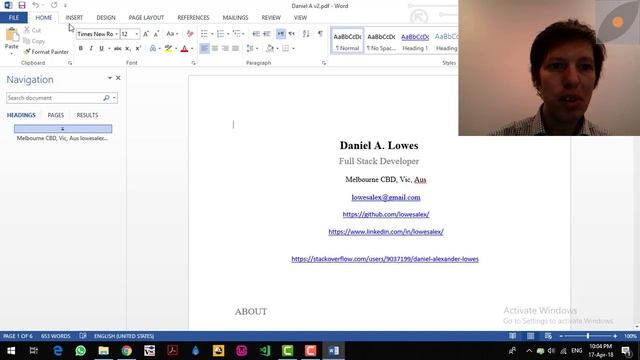Open the Paragraph dialog launcher
This screenshot has height=360, width=640.
(x=324, y=63)
